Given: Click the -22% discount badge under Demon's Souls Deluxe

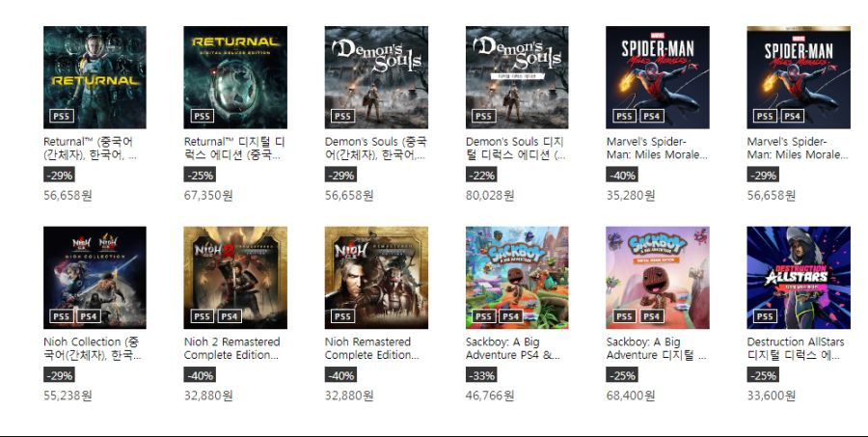Looking at the screenshot, I should pyautogui.click(x=481, y=175).
